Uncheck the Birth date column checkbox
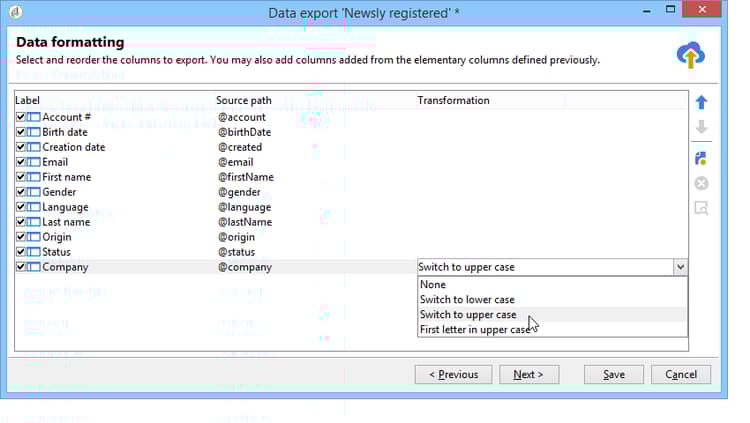750x423 pixels. (21, 132)
